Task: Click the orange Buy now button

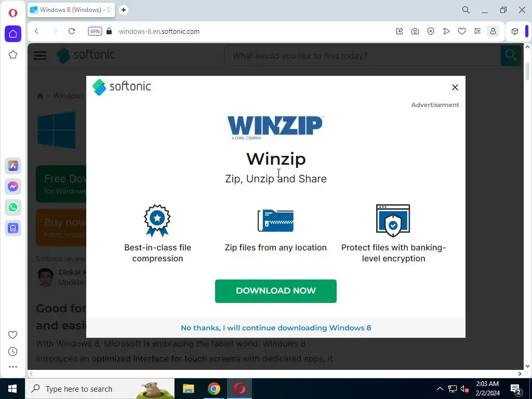Action: click(61, 228)
